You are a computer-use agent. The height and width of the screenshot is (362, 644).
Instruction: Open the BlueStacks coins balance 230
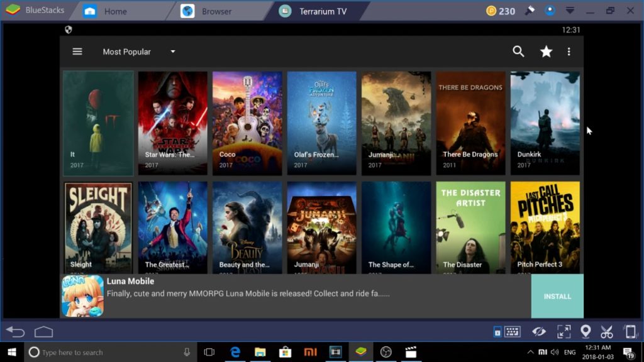tap(500, 11)
